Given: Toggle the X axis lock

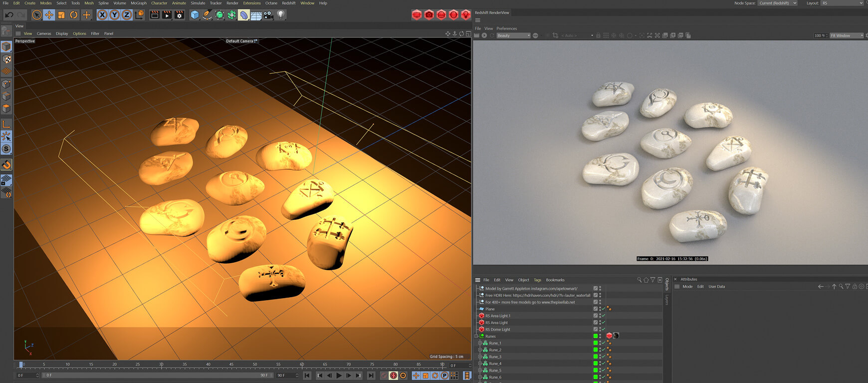Looking at the screenshot, I should 102,15.
